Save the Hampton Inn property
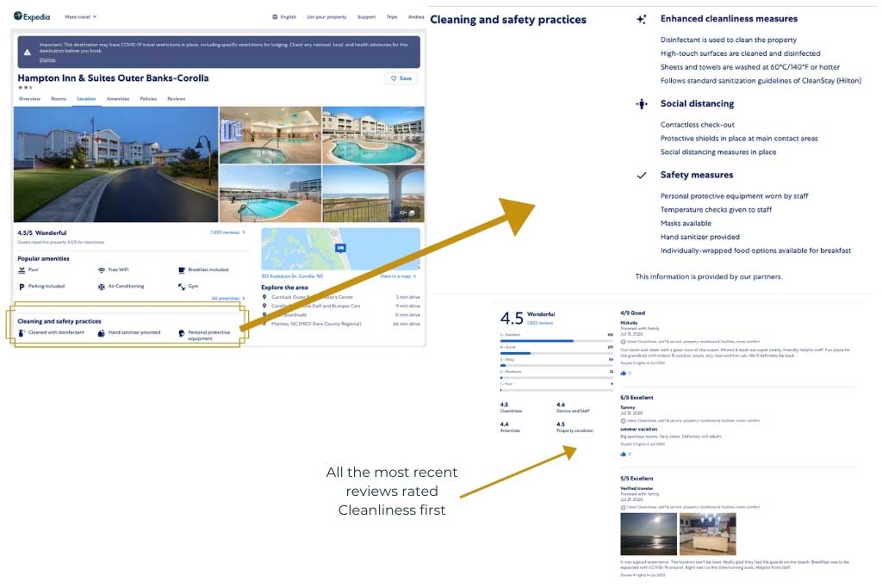 click(x=401, y=78)
